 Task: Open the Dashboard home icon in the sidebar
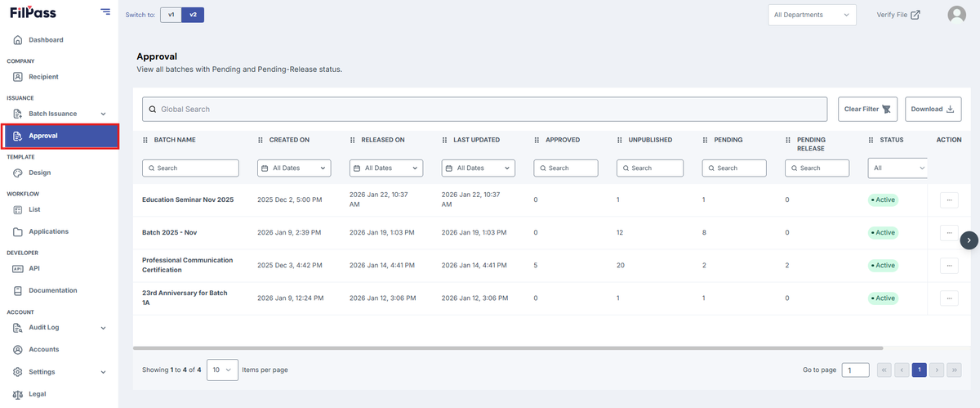tap(18, 40)
